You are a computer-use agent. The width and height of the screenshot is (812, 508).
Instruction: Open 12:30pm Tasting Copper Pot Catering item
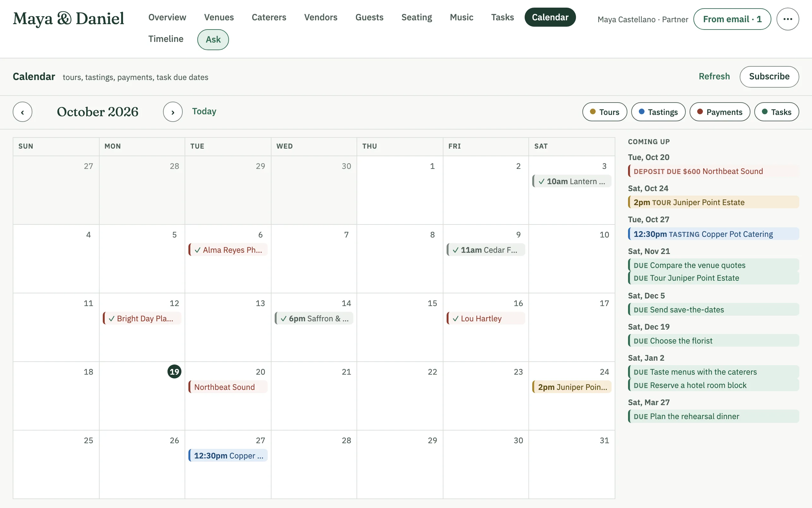click(713, 234)
